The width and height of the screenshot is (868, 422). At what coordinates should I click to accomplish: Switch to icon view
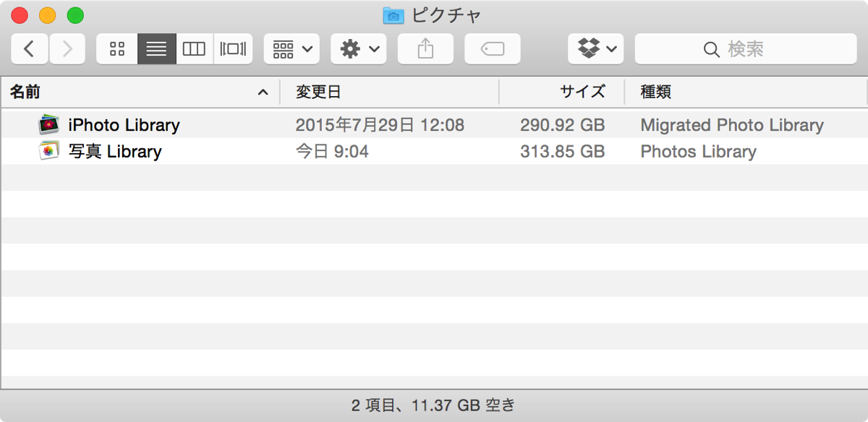coord(117,49)
